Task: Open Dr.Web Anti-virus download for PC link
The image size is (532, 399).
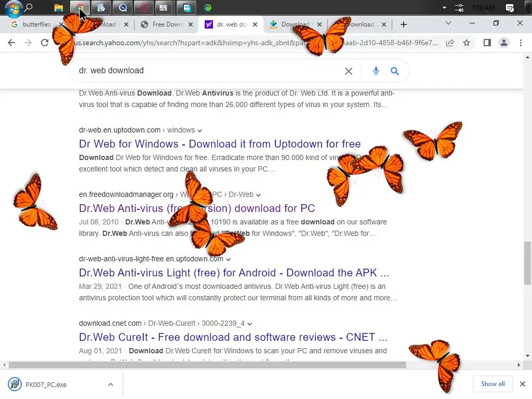Action: click(x=197, y=208)
